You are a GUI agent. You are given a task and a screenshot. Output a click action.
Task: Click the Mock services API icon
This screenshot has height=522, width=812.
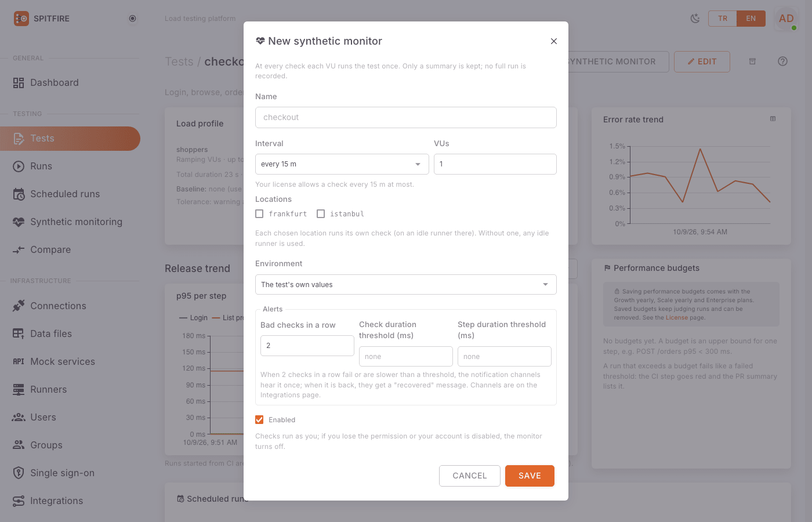pos(19,361)
